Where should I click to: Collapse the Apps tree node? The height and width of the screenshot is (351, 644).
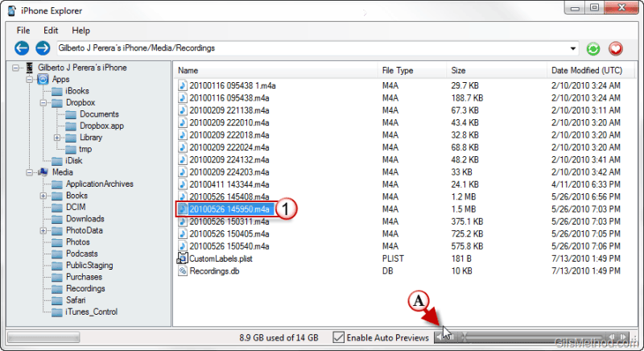pos(29,79)
